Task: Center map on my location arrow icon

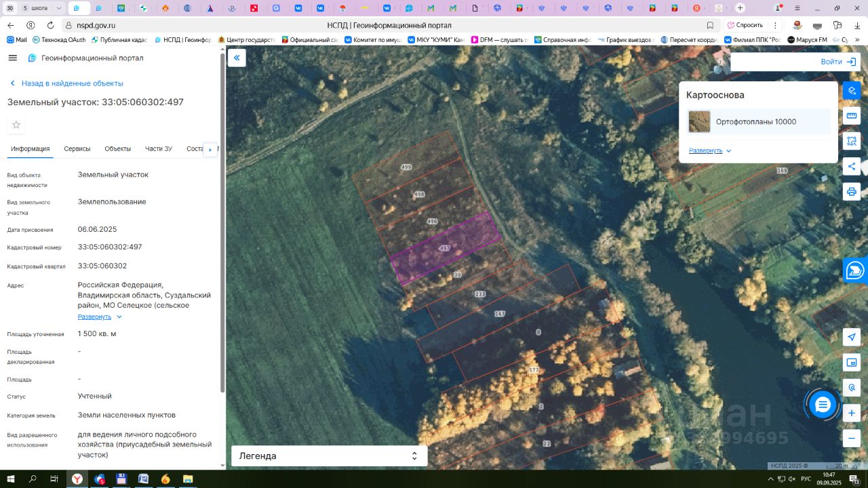Action: pos(852,338)
